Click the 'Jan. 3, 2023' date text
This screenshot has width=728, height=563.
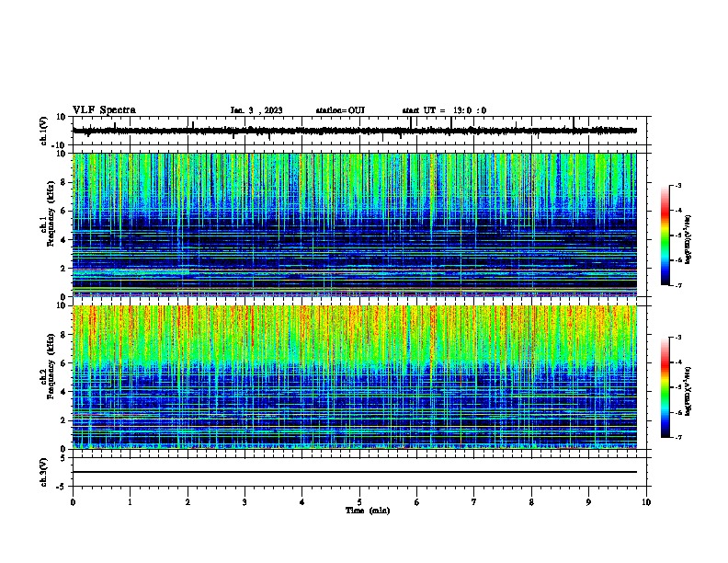coord(256,110)
